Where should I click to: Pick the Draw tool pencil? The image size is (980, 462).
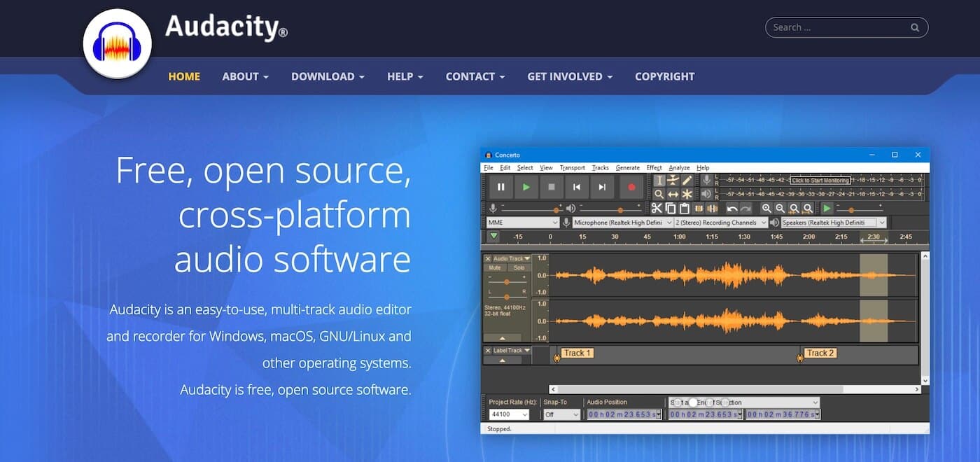686,180
